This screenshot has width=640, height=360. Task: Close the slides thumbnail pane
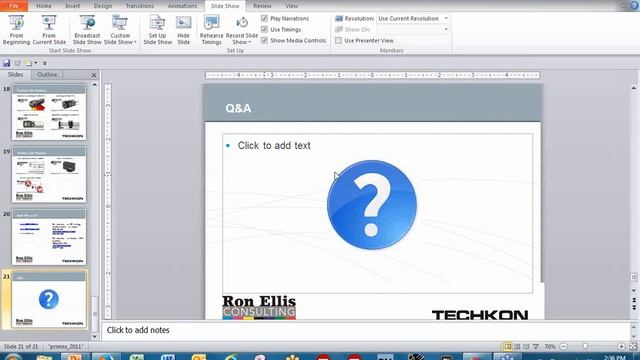point(94,75)
